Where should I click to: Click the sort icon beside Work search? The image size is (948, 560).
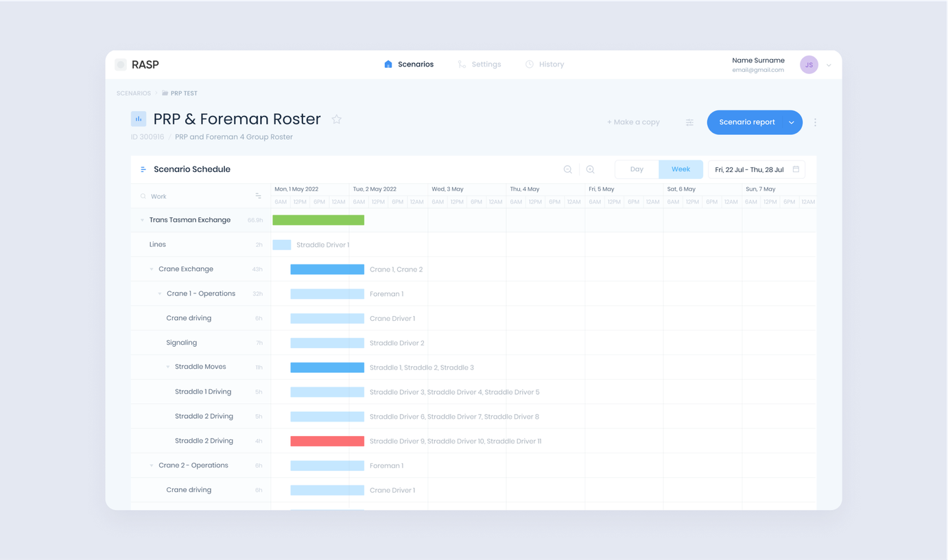coord(258,196)
